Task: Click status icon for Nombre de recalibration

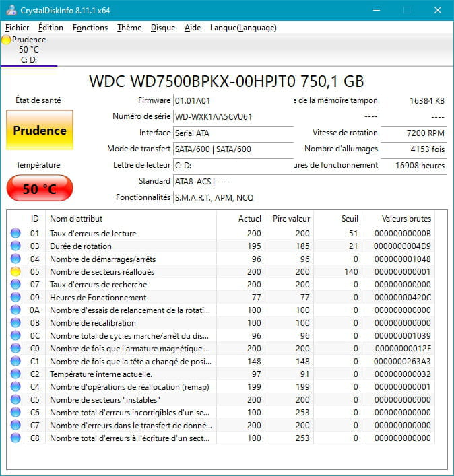Action: [x=15, y=322]
